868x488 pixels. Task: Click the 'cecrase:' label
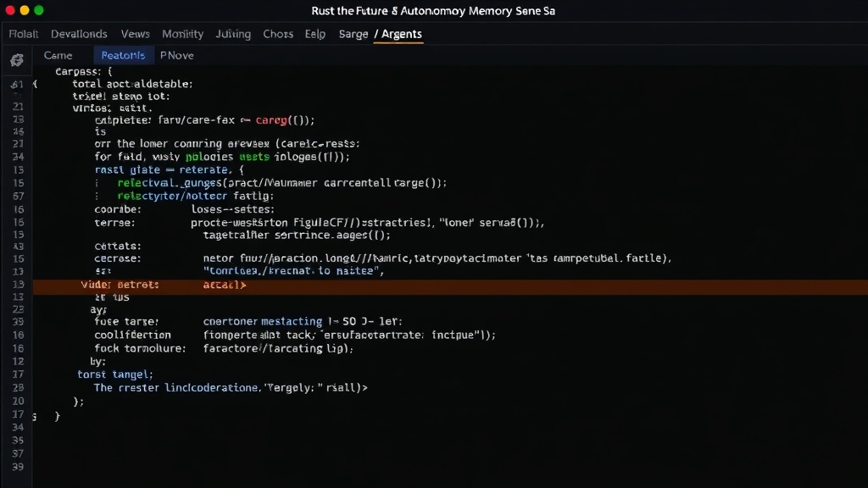(118, 258)
